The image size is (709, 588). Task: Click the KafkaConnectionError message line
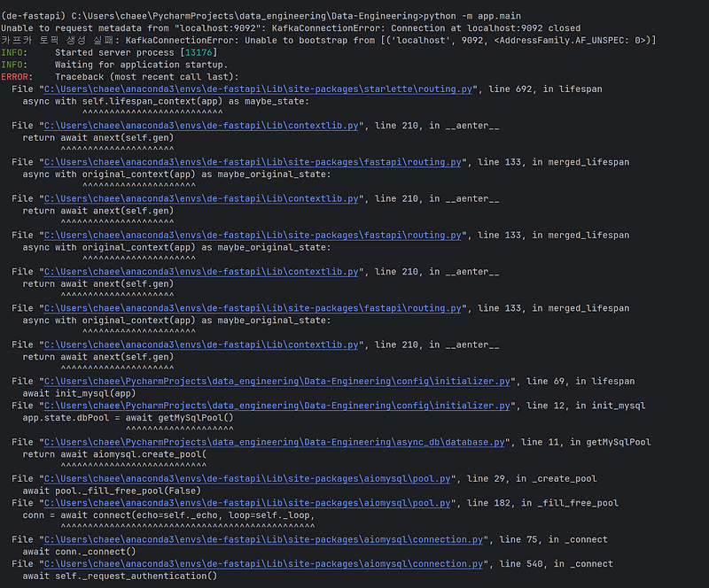(x=266, y=27)
